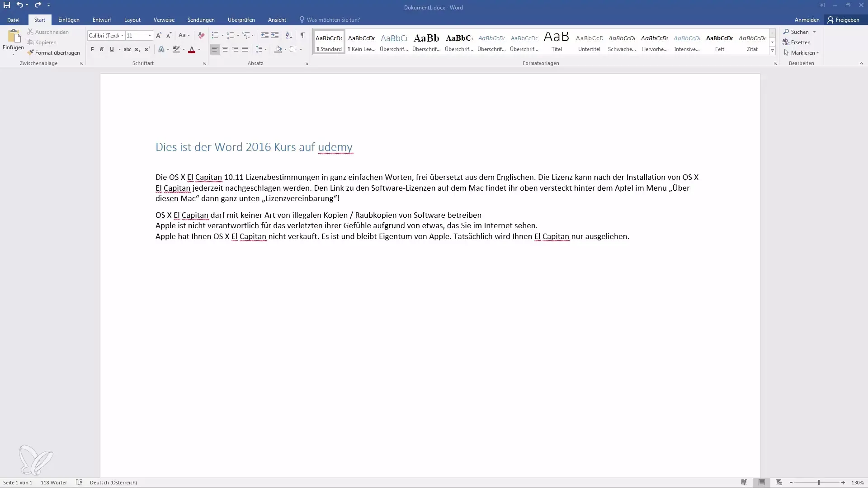Open Markieren select dropdown
The width and height of the screenshot is (868, 488).
point(801,53)
